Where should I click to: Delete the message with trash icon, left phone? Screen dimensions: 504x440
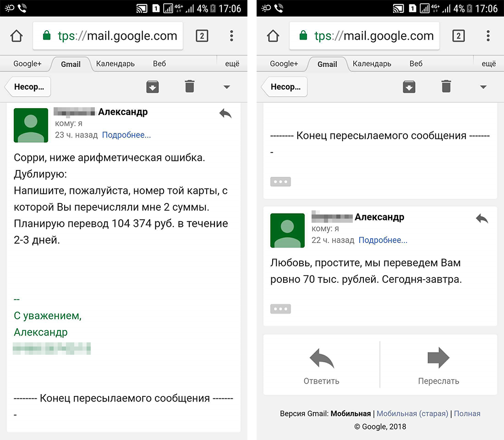coord(190,86)
